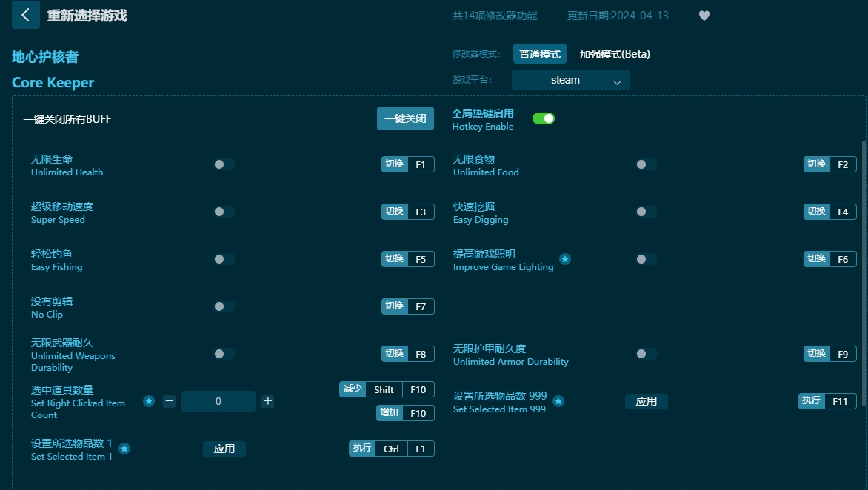Click the heart favorite icon
The image size is (868, 490).
[x=704, y=16]
